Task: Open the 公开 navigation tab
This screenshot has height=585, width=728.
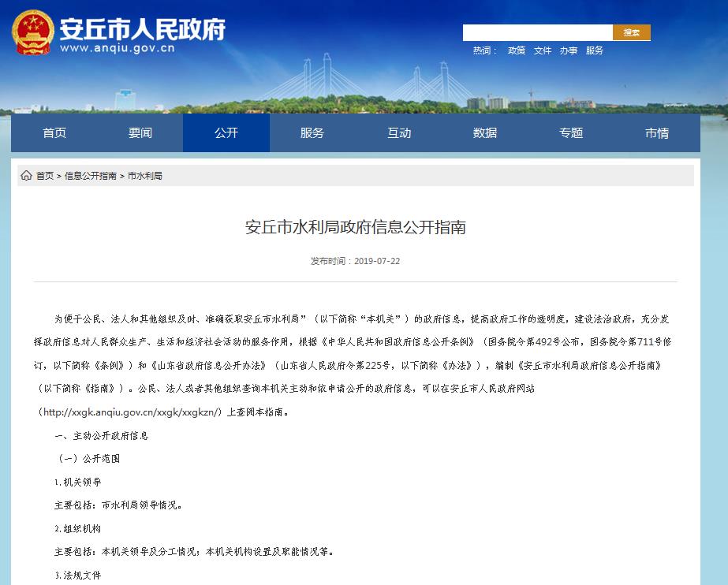Action: click(226, 133)
